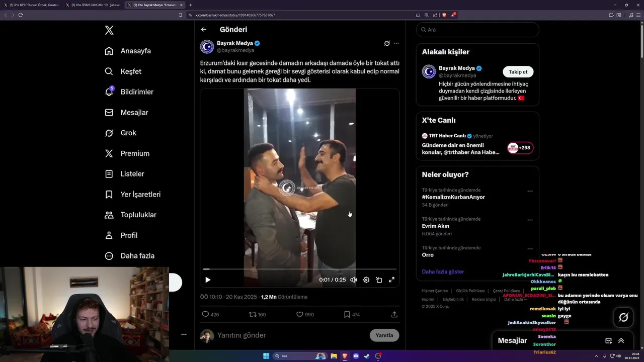Close the X'te Bayrak Medya tab
Viewport: 644px width, 362px height.
[182, 5]
